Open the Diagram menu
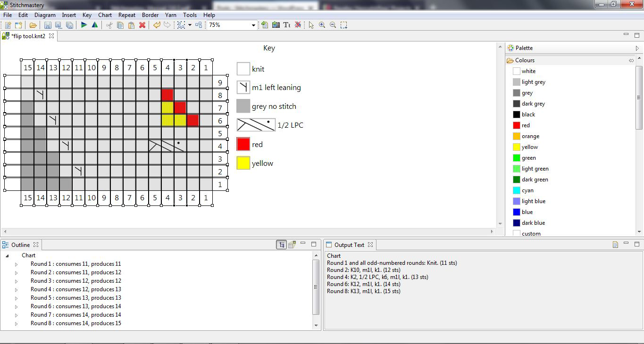Screen dimensions: 644x344 45,15
